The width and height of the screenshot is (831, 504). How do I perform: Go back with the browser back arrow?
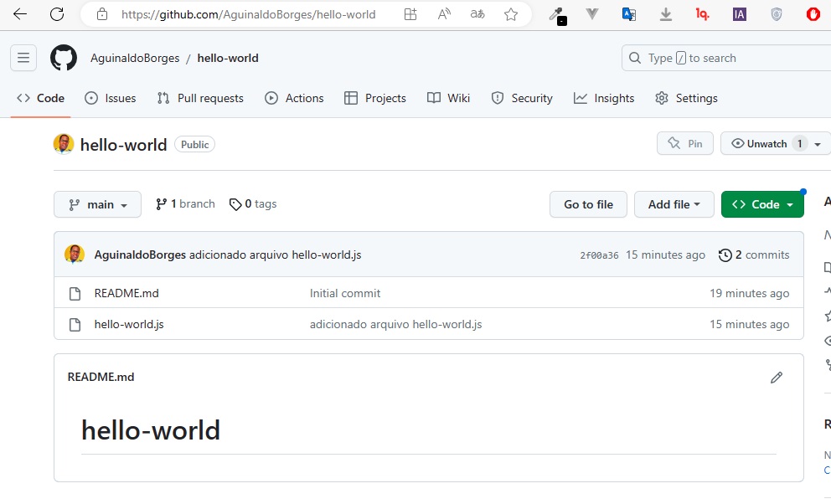tap(19, 14)
